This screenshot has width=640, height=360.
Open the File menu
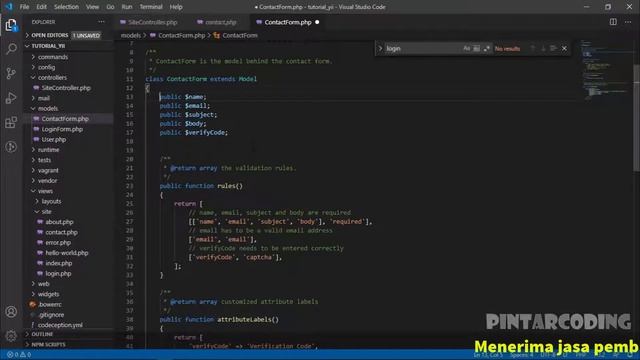pyautogui.click(x=24, y=7)
